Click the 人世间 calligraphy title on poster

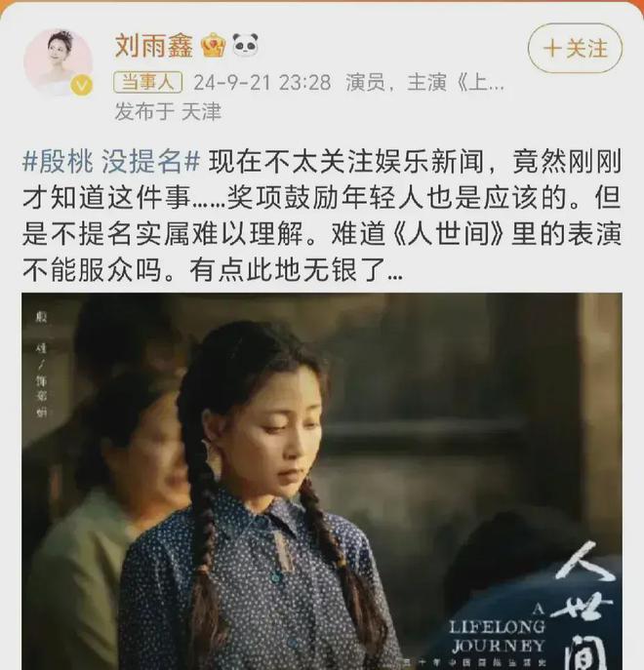pyautogui.click(x=585, y=605)
